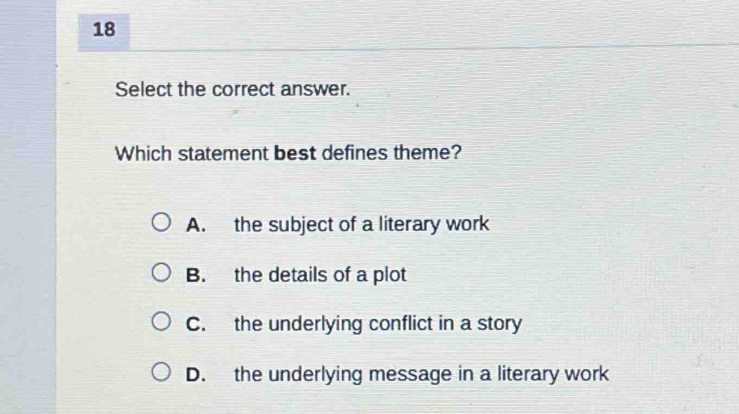Select the radio button for option C
Image resolution: width=739 pixels, height=414 pixels.
(x=161, y=324)
